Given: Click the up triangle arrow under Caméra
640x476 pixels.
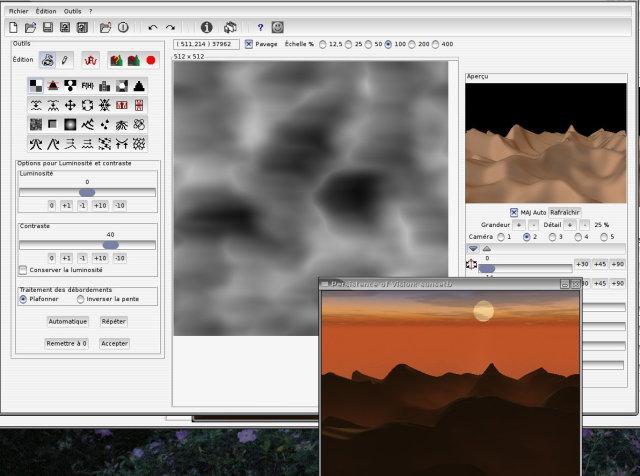Looking at the screenshot, I should [x=487, y=249].
